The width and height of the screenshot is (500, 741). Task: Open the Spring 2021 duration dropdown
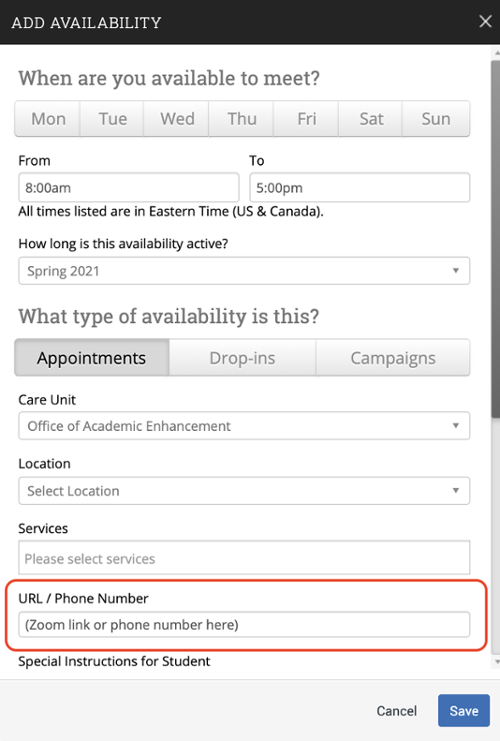pyautogui.click(x=244, y=271)
